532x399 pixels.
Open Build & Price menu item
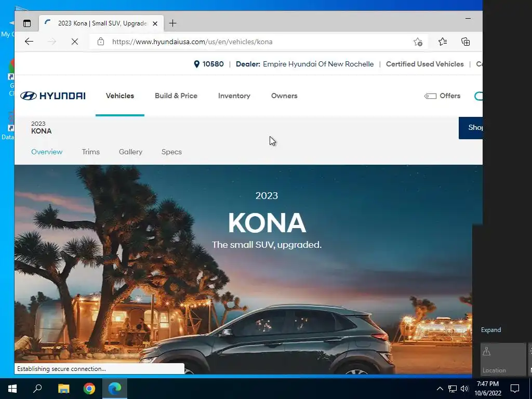176,96
